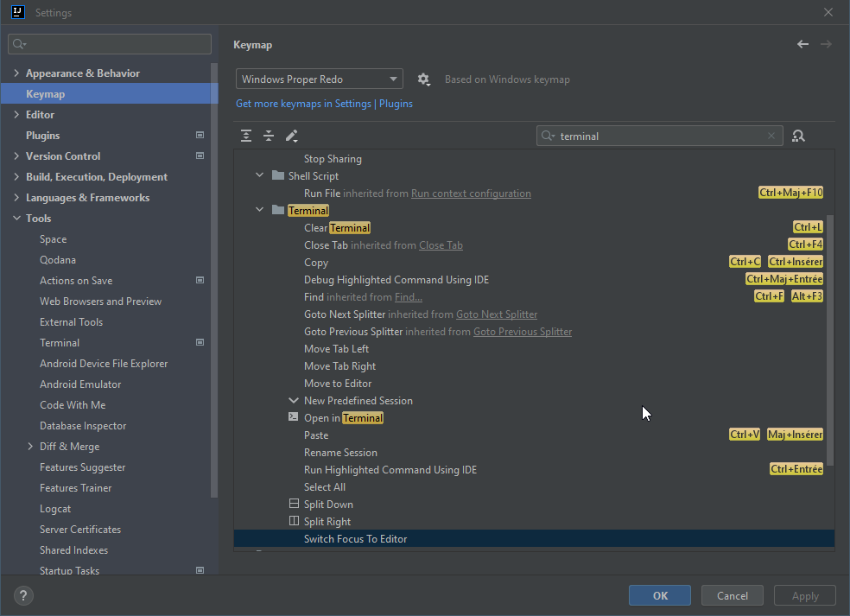Click the Help question mark button
This screenshot has height=616, width=850.
(24, 595)
